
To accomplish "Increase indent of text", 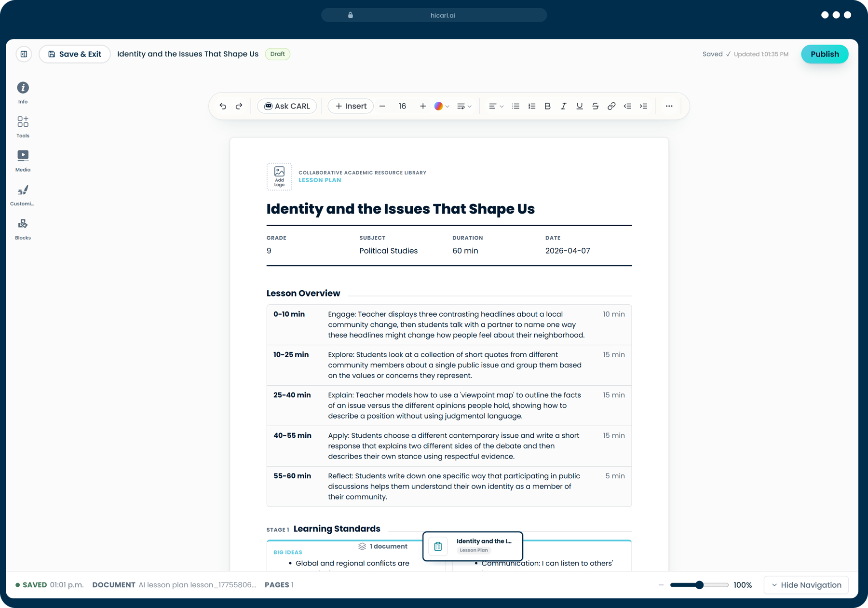I will coord(643,106).
